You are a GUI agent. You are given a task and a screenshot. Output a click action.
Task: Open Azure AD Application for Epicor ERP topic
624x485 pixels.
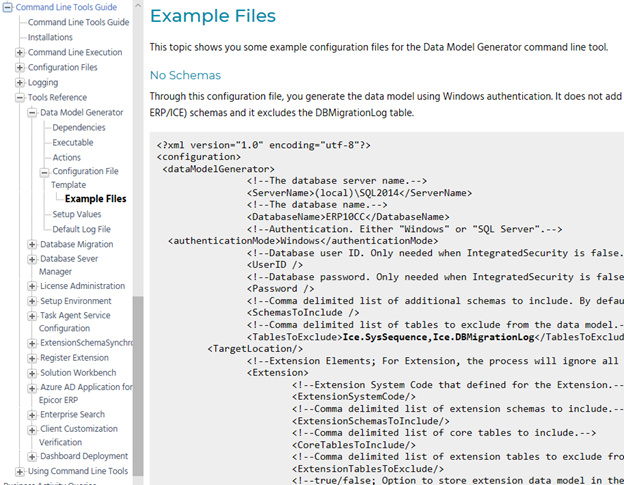86,393
